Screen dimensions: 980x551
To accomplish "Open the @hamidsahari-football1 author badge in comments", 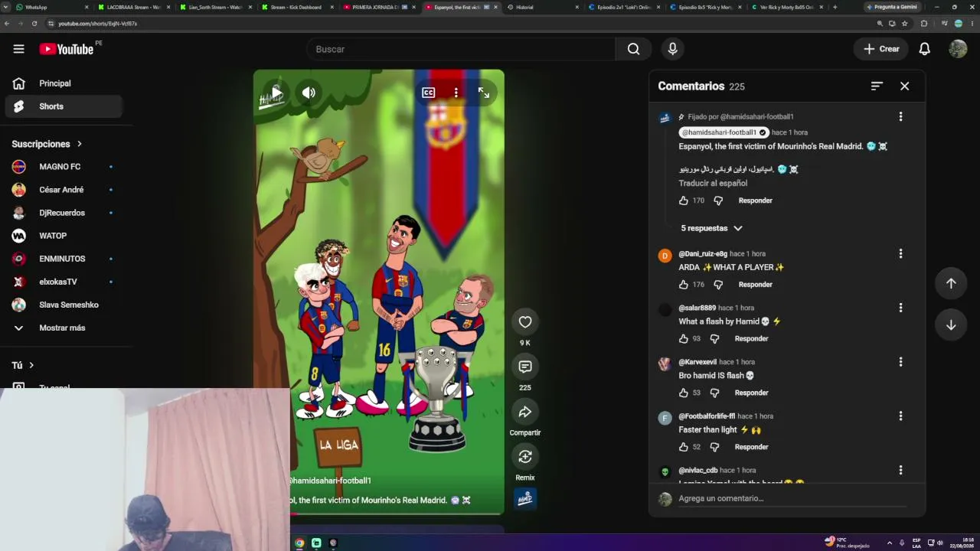I will 724,132.
